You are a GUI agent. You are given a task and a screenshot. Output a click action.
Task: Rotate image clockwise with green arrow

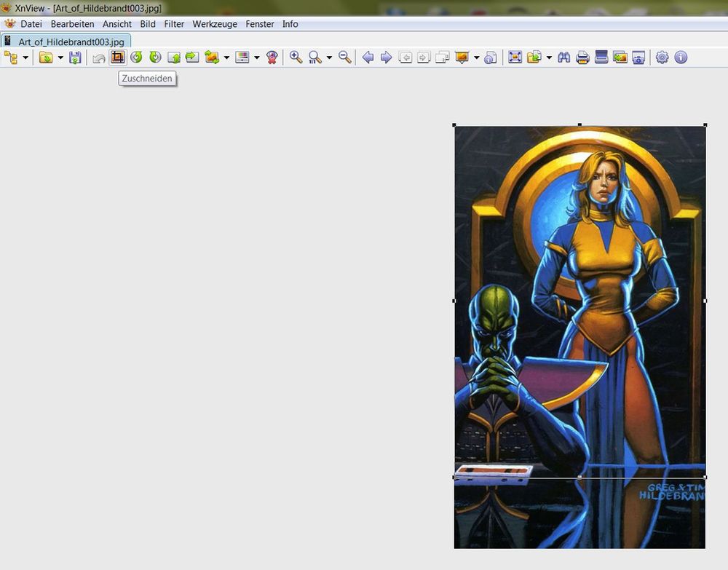(155, 58)
